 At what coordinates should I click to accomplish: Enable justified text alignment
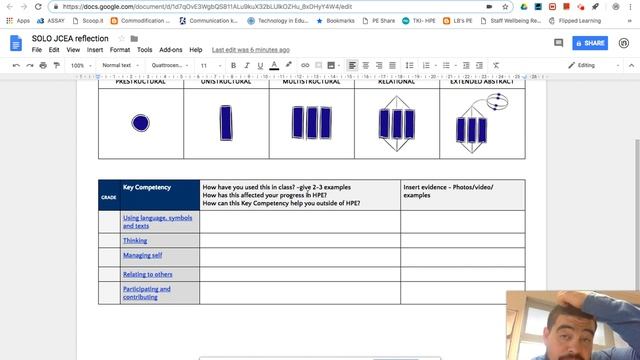pyautogui.click(x=392, y=65)
